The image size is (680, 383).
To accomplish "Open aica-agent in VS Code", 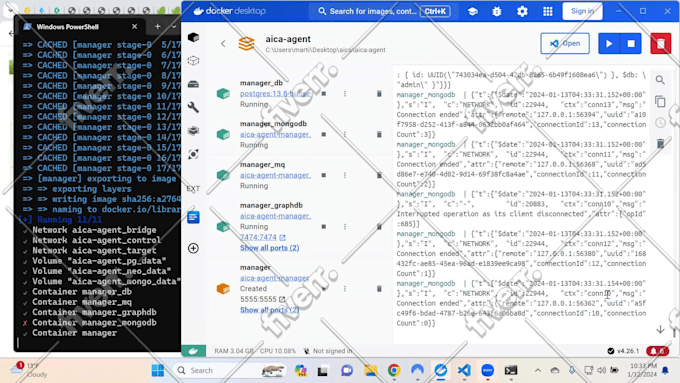I will 565,43.
